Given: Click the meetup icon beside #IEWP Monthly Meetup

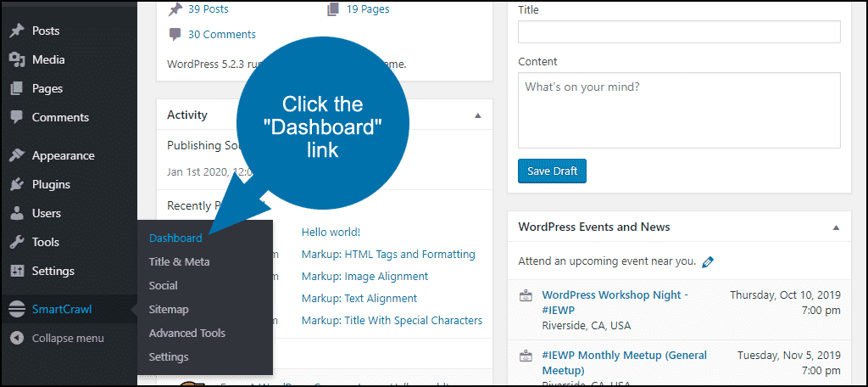Looking at the screenshot, I should point(526,356).
